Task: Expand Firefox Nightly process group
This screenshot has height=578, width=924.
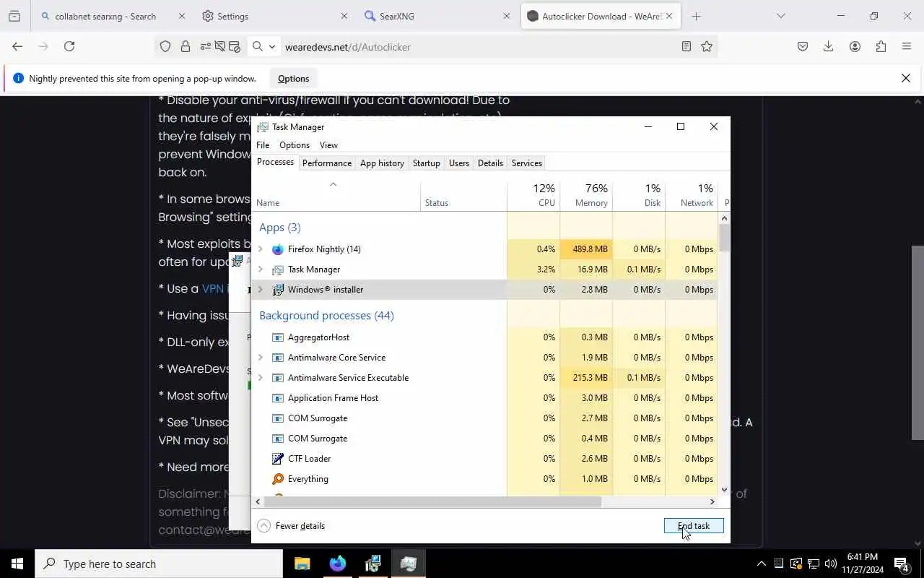Action: coord(261,249)
